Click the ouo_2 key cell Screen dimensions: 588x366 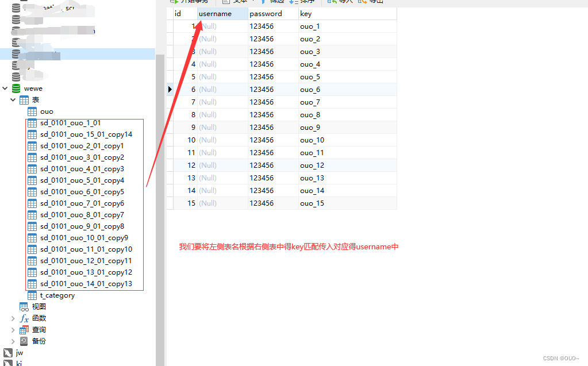(348, 39)
